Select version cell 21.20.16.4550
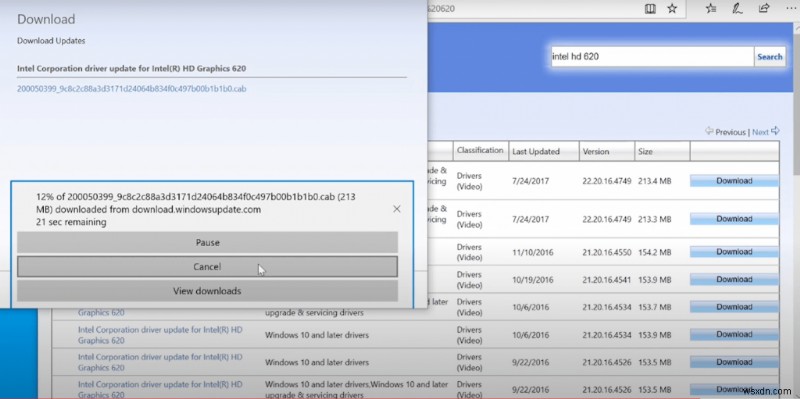The width and height of the screenshot is (800, 399). coord(607,252)
